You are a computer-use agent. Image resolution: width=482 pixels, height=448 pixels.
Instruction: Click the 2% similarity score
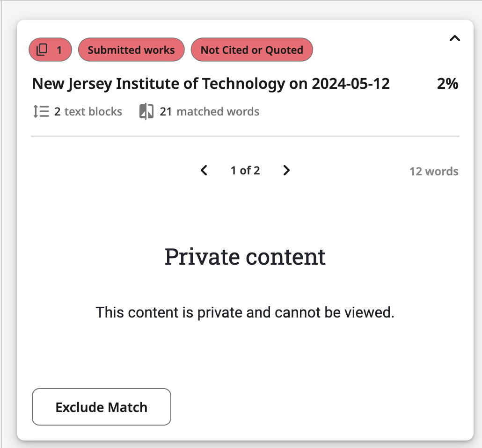(447, 84)
